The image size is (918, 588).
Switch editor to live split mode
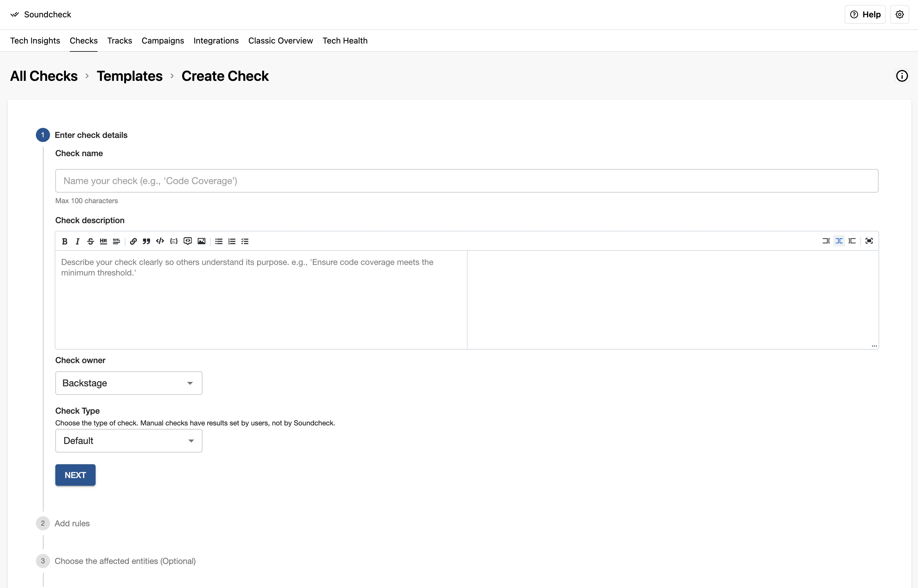coord(839,241)
